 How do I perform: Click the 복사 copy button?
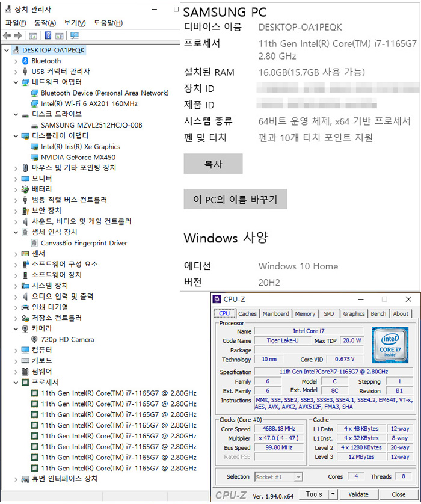[213, 164]
